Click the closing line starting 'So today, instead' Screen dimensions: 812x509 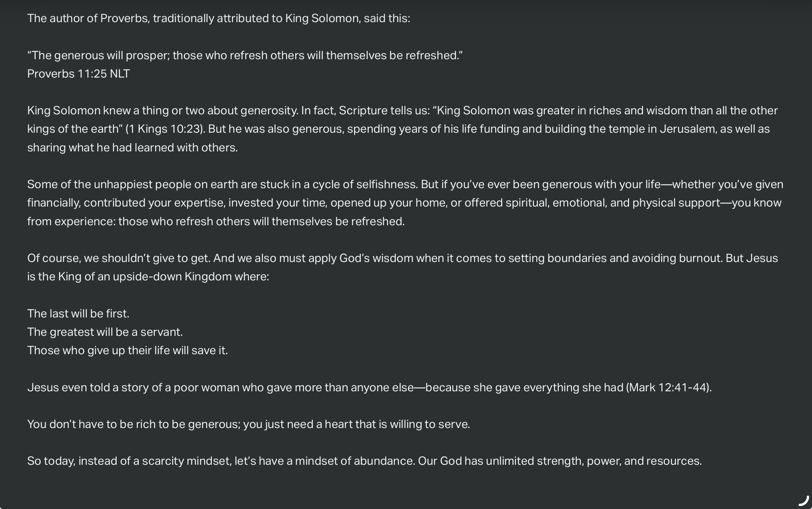[x=365, y=461]
